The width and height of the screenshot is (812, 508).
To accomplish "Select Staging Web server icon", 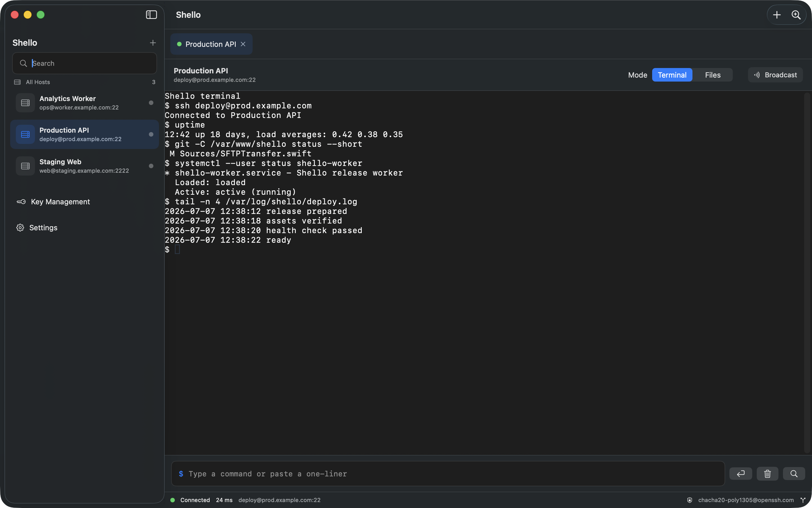I will point(25,166).
